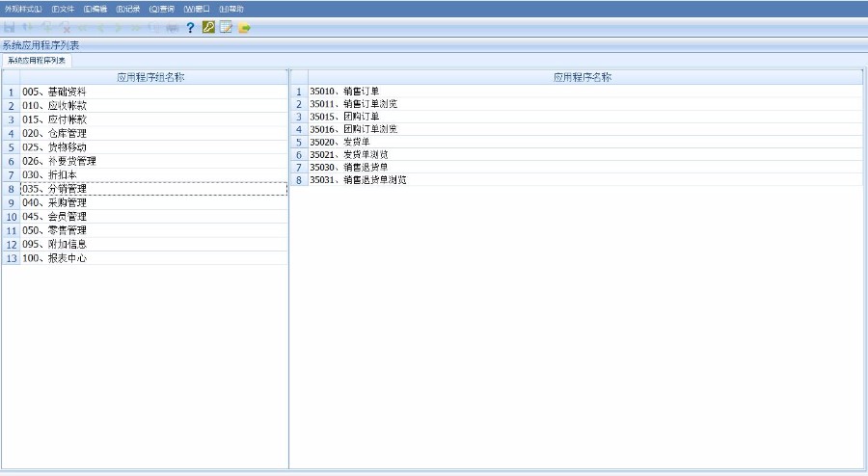Click the notepad with pencil toolbar icon
Viewport: 868px width, 476px height.
(x=226, y=27)
